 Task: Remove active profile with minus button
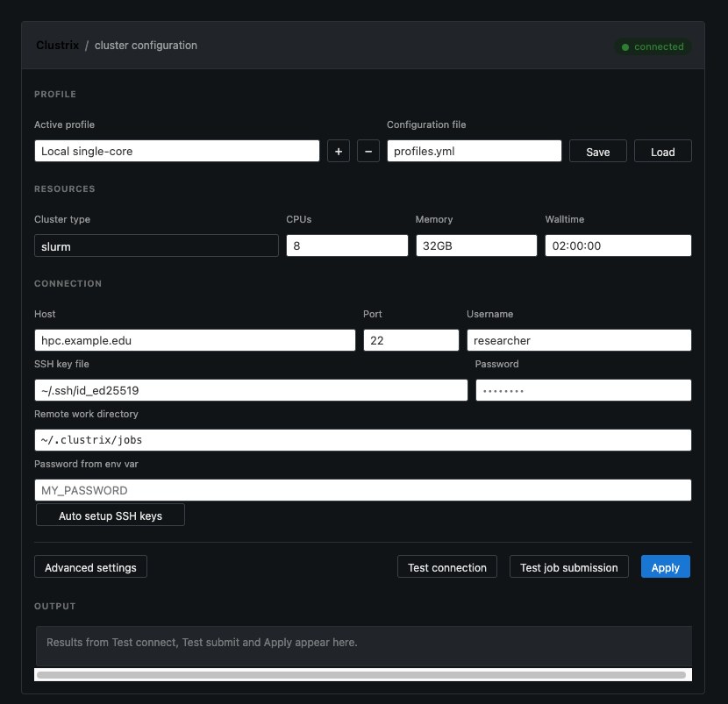pyautogui.click(x=368, y=152)
